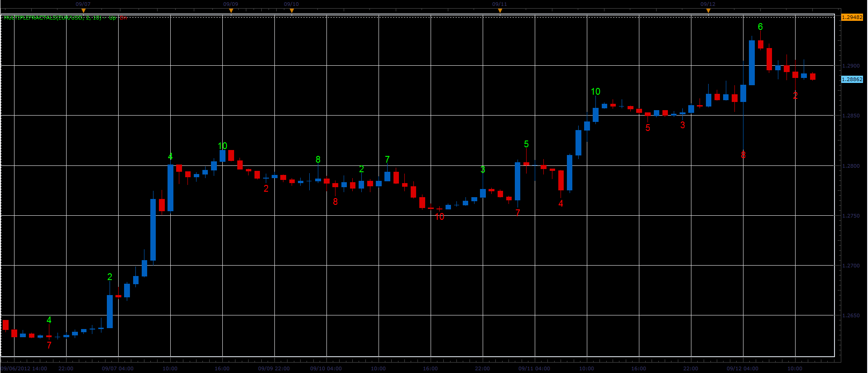Click the '09/10 04:00' time axis label

326,368
